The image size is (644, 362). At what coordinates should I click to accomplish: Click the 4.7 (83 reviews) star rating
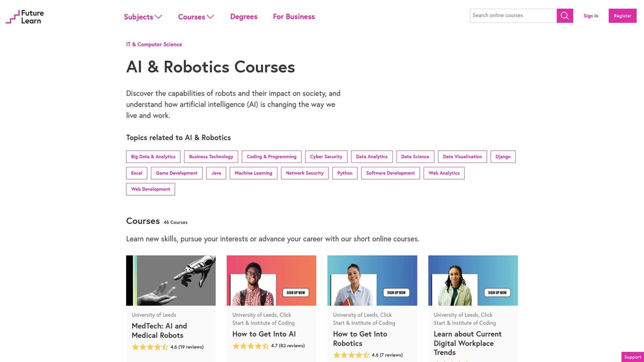pos(268,346)
